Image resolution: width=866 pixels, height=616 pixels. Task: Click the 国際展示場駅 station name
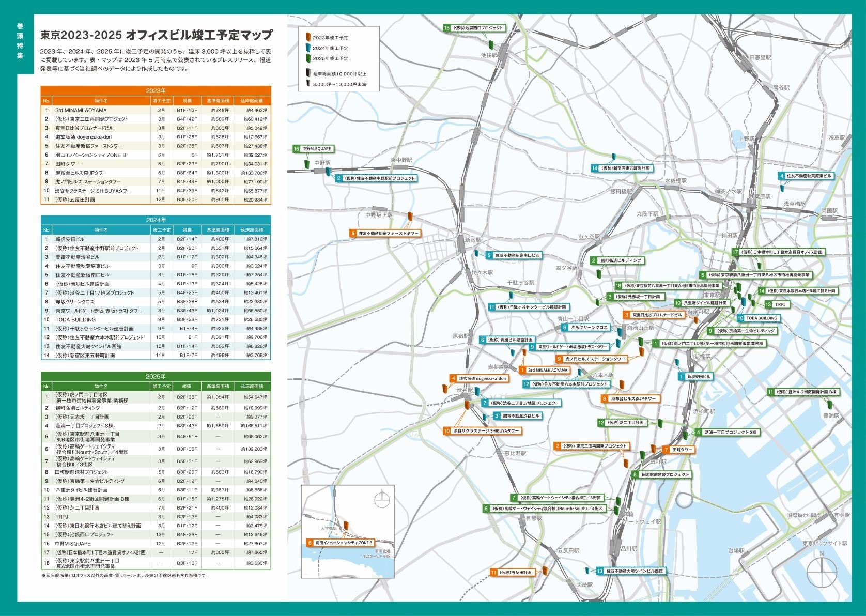(x=803, y=515)
